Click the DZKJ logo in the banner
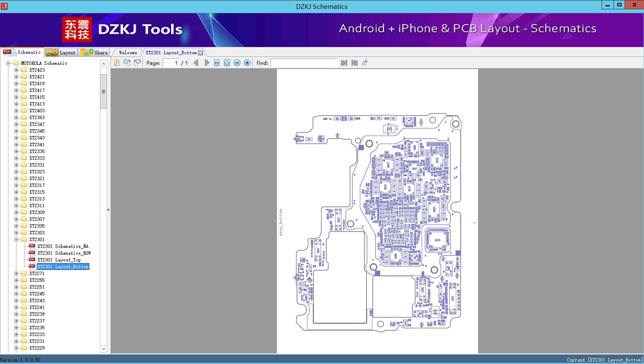 pos(77,30)
